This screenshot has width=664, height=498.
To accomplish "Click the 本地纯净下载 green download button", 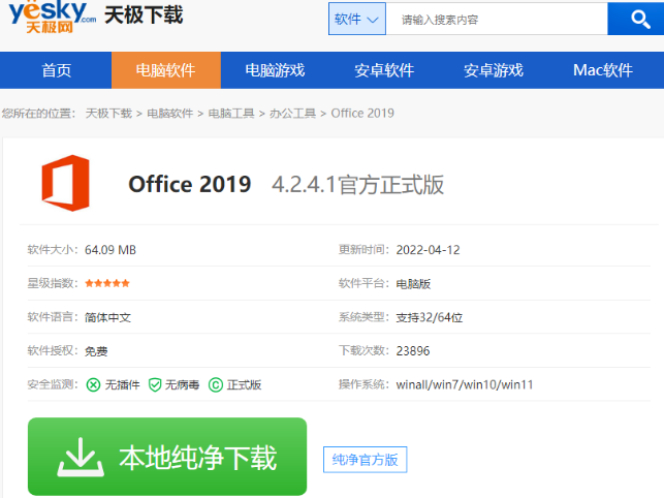I will [167, 457].
